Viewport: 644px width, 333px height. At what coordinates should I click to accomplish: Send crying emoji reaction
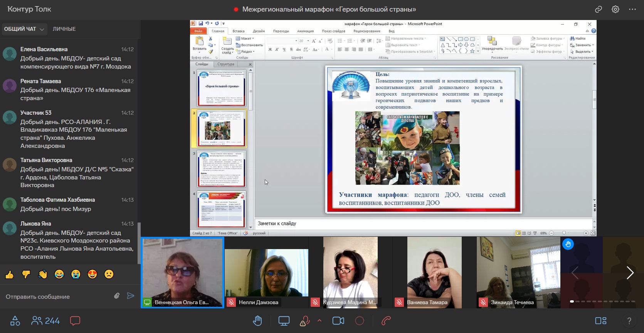[76, 274]
